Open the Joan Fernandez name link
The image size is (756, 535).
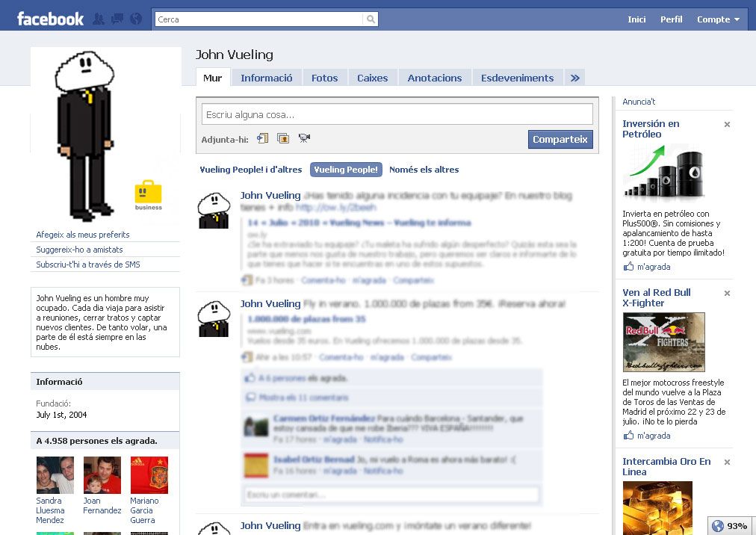(x=102, y=506)
